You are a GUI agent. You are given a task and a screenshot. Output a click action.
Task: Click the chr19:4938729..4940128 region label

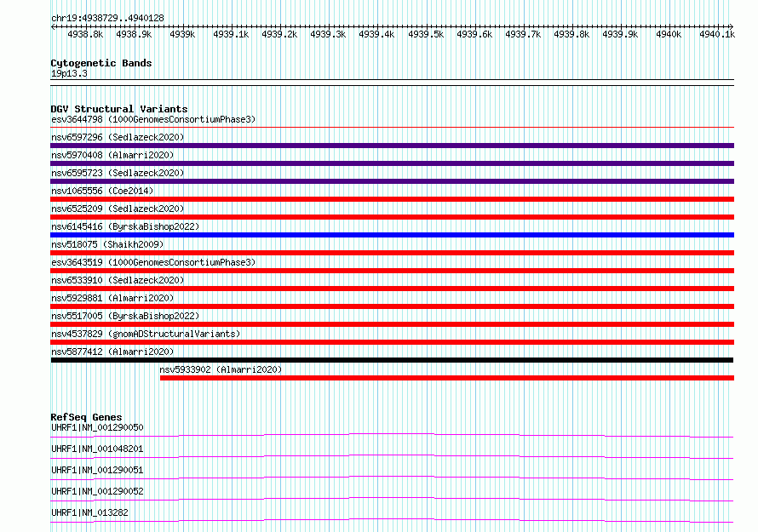107,18
